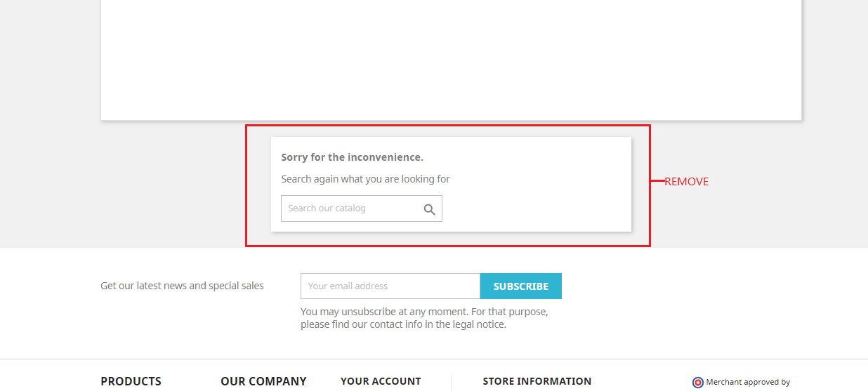
Task: Click the merchant approved badge icon
Action: [x=697, y=383]
